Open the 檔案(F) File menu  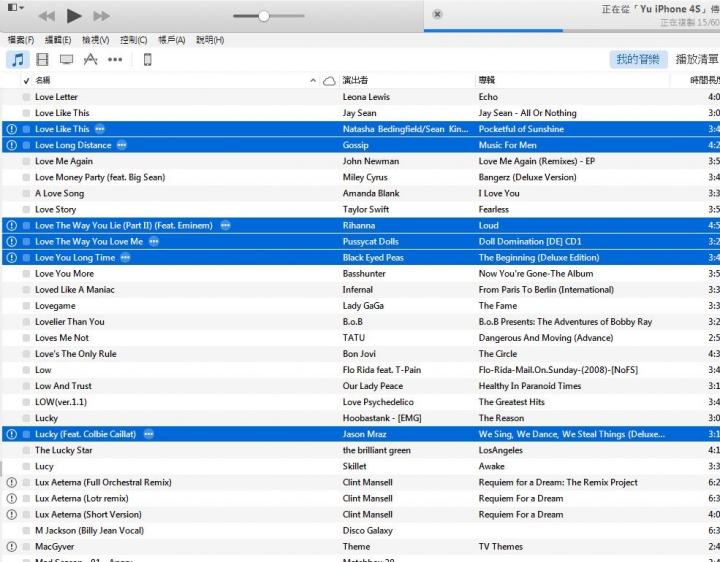pyautogui.click(x=21, y=40)
